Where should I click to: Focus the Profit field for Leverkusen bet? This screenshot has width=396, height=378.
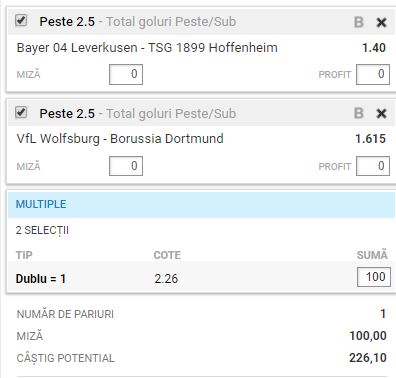pyautogui.click(x=373, y=74)
